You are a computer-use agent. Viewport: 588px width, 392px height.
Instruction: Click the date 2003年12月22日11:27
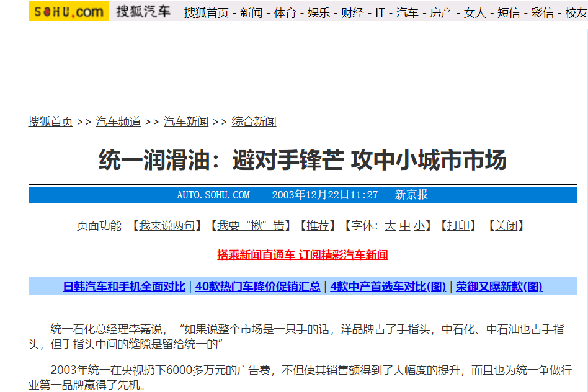click(x=325, y=195)
